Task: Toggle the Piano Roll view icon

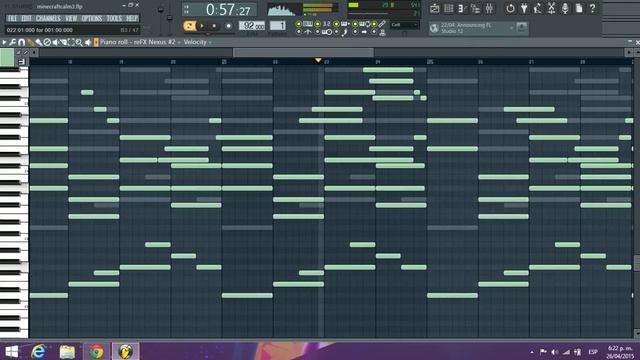Action: tap(462, 8)
